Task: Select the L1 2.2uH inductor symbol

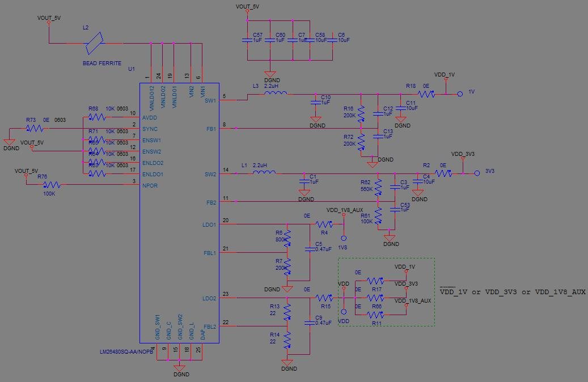Action: (x=264, y=172)
